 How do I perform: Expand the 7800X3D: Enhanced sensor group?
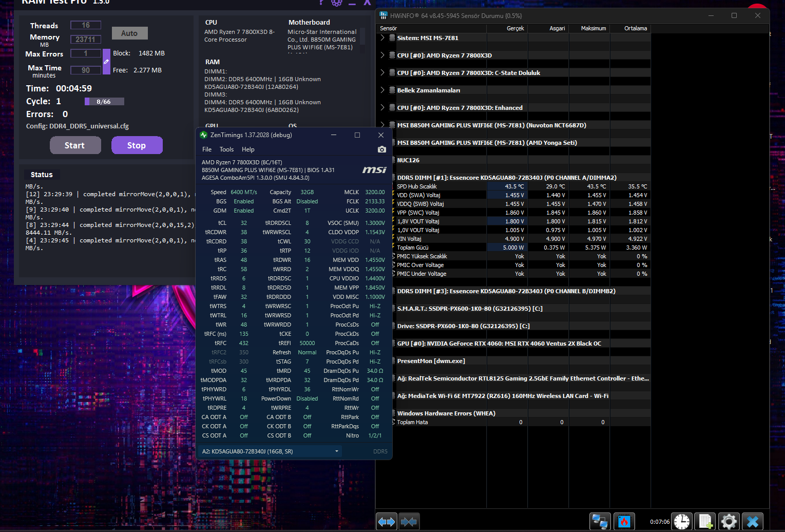(x=382, y=107)
